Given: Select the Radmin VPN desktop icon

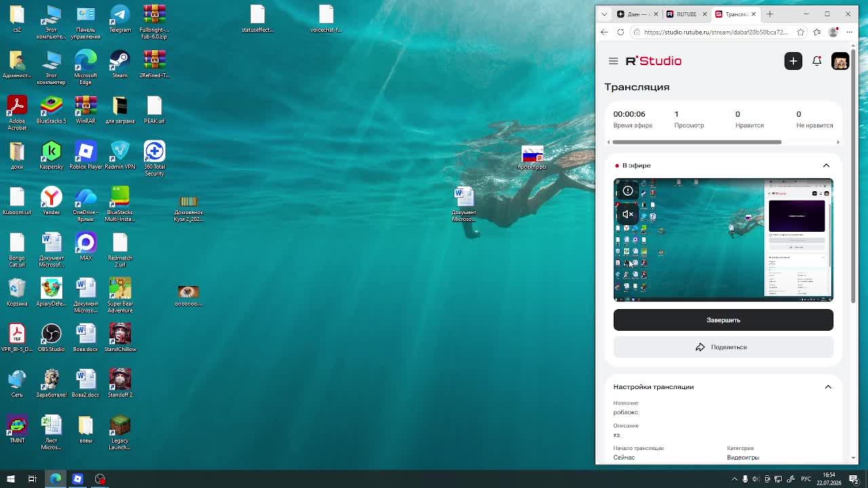Looking at the screenshot, I should [120, 156].
